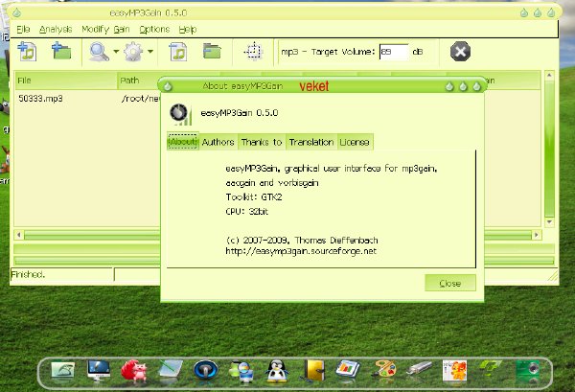Click the easyMP3Gain knob logo icon
Image resolution: width=575 pixels, height=392 pixels.
(x=180, y=114)
